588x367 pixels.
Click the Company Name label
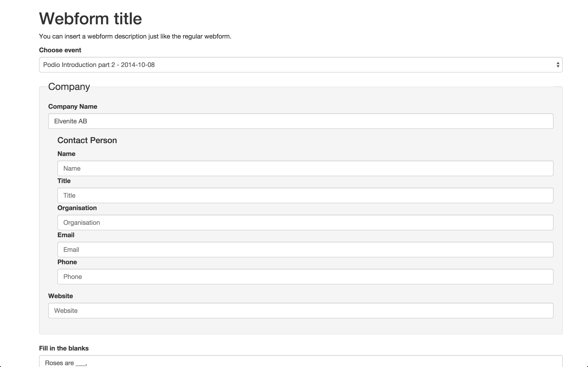[73, 107]
